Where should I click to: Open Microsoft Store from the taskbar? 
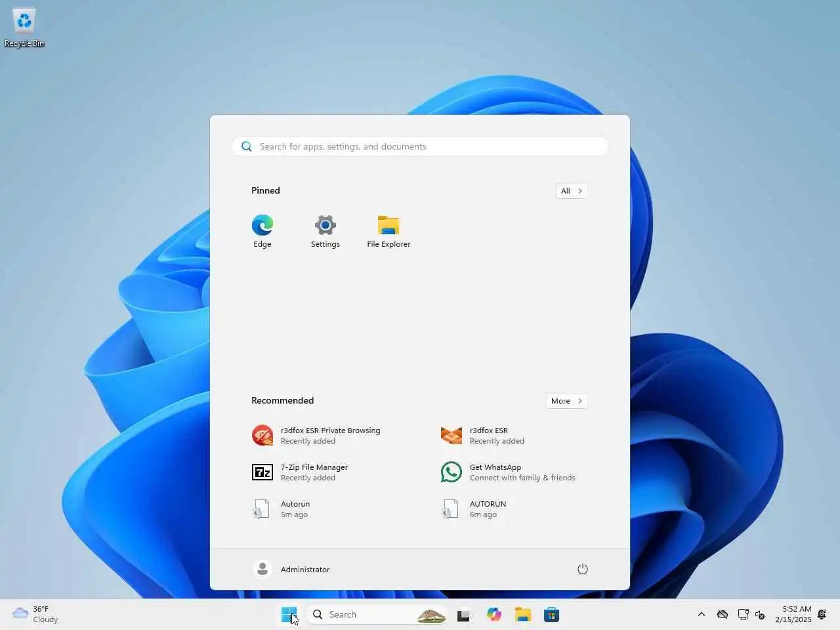[552, 615]
